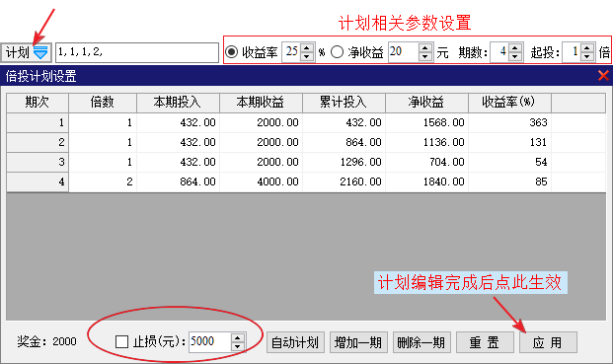Open the 计划 dropdown button

coord(27,52)
